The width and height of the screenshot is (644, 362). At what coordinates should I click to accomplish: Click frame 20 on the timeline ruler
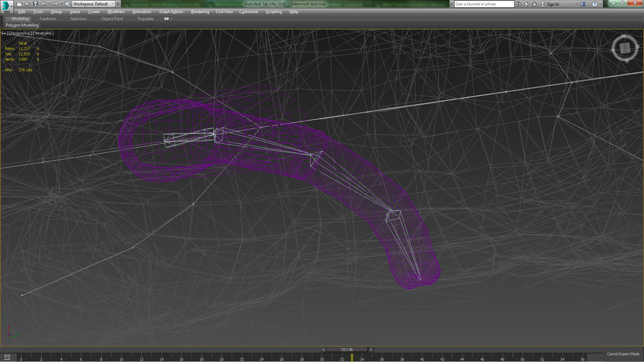[x=221, y=359]
